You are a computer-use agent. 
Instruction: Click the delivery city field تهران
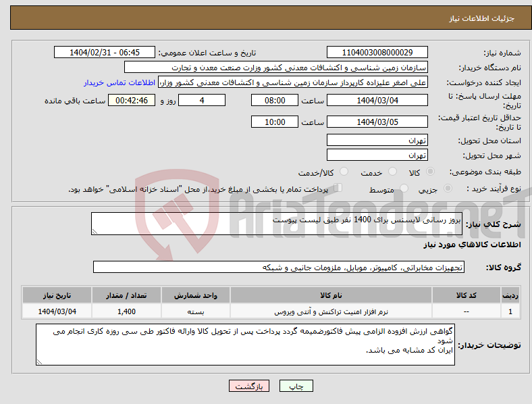pyautogui.click(x=377, y=155)
